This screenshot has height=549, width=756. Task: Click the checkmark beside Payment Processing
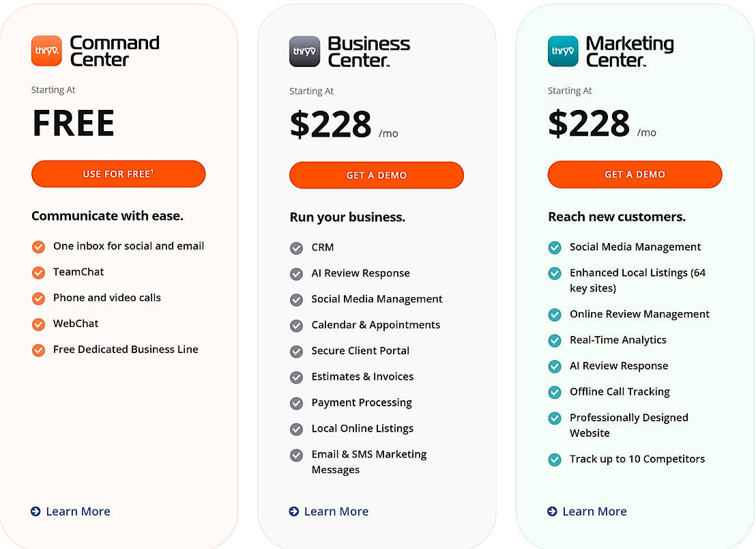point(296,403)
